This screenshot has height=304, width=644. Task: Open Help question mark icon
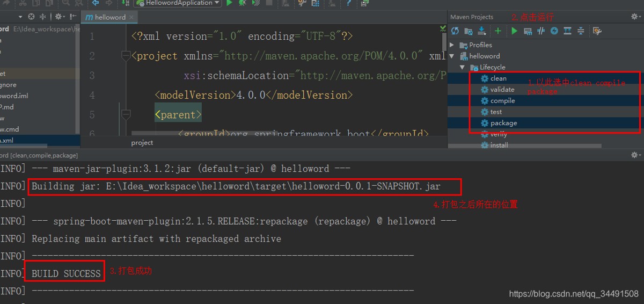[x=349, y=3]
